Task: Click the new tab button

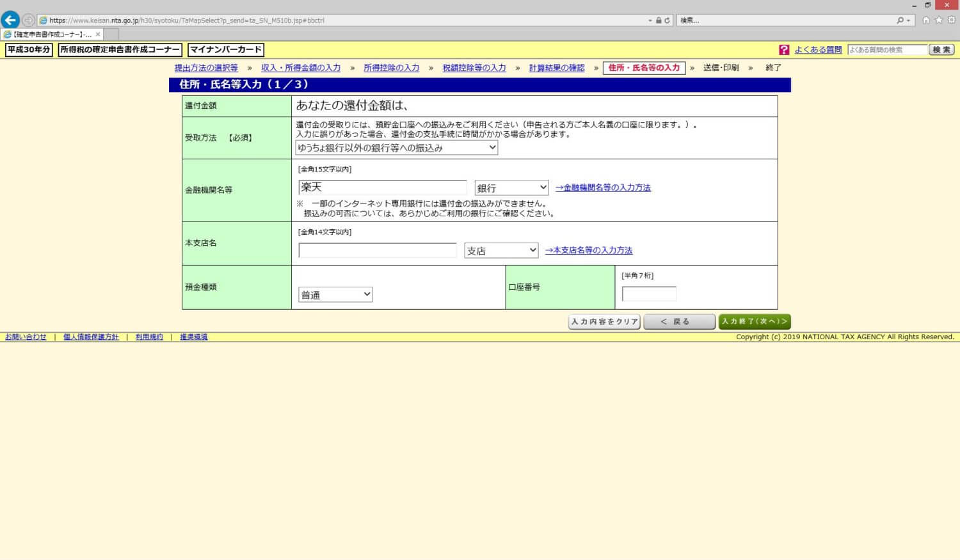Action: click(111, 35)
